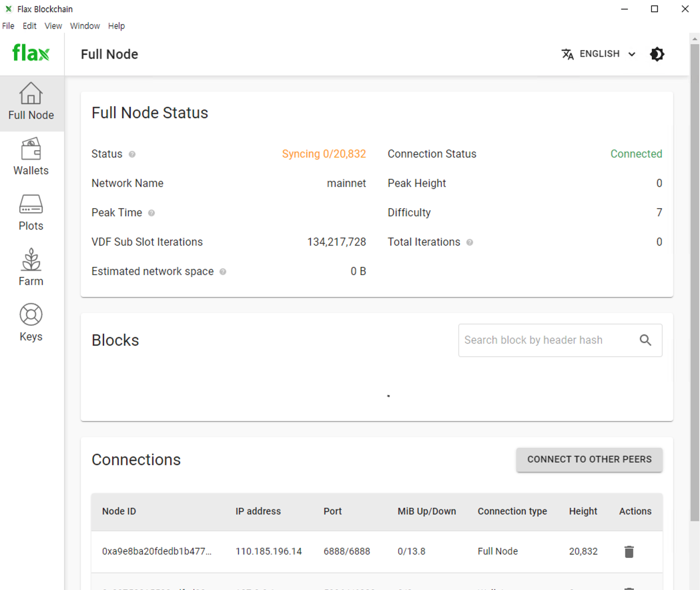
Task: Toggle dark mode theme icon
Action: tap(657, 54)
